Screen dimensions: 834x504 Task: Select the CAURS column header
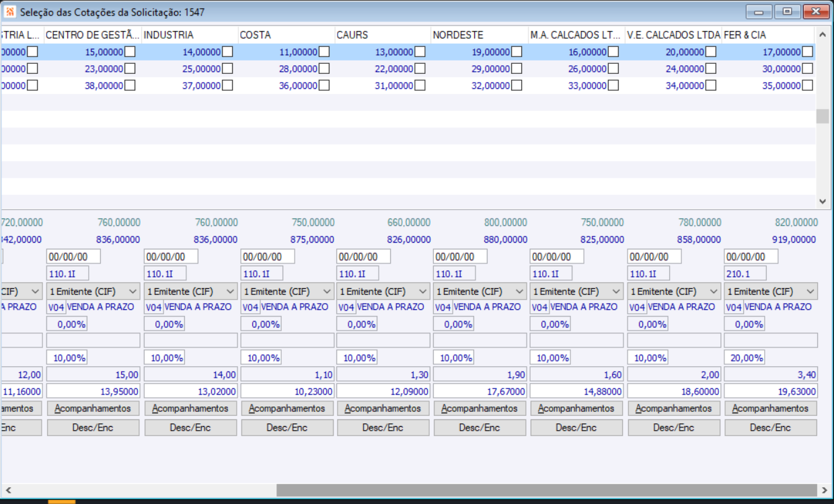tap(383, 35)
